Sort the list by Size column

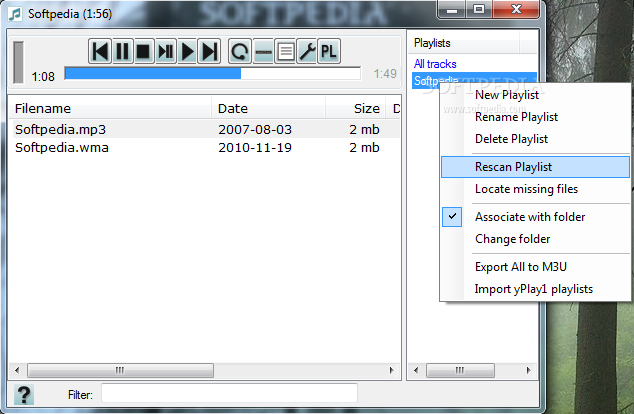pos(355,108)
